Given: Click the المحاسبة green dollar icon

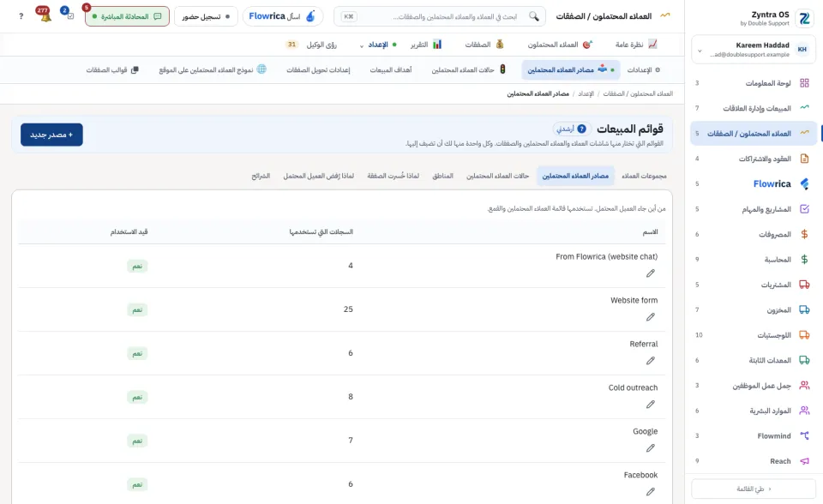Looking at the screenshot, I should point(804,260).
